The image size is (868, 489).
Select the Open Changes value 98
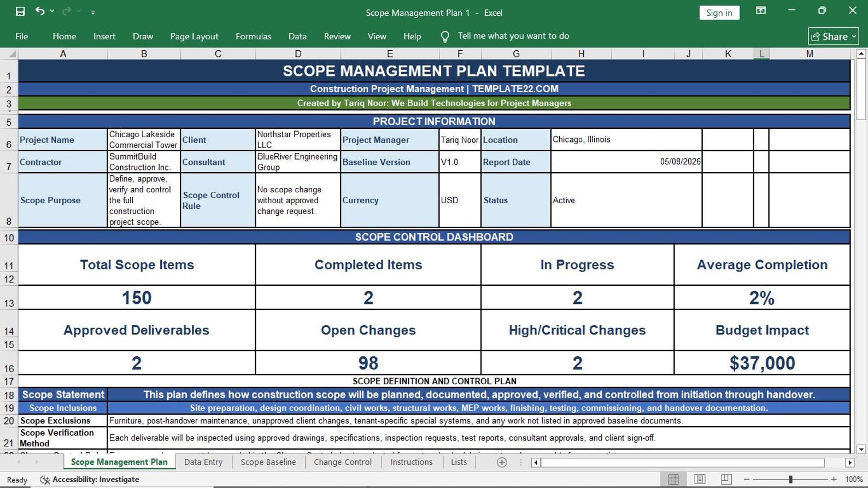368,363
